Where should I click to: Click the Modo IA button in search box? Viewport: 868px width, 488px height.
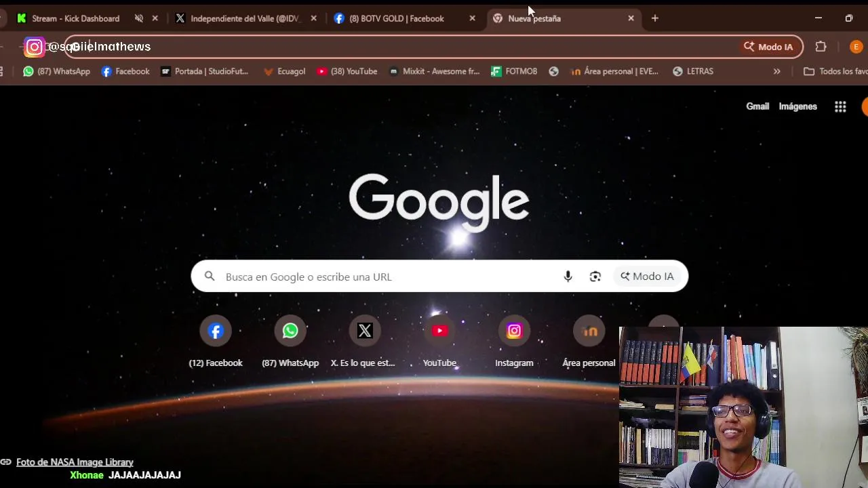pyautogui.click(x=647, y=277)
